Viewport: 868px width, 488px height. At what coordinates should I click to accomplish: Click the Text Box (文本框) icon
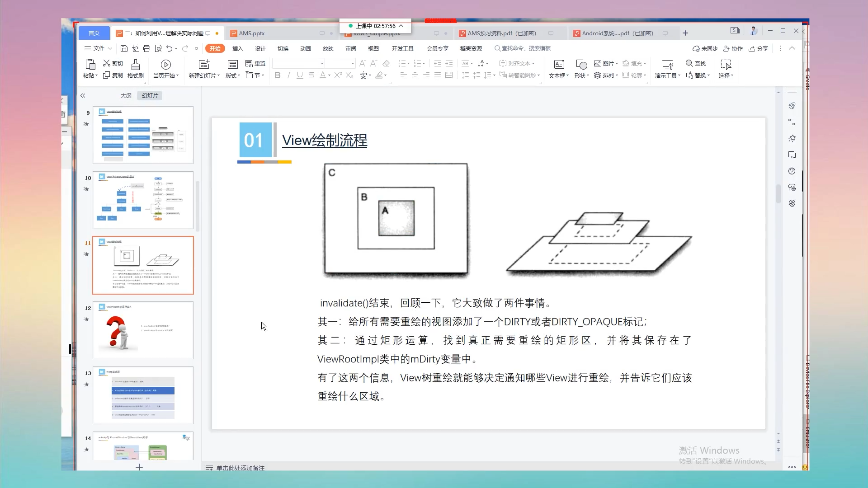(558, 65)
